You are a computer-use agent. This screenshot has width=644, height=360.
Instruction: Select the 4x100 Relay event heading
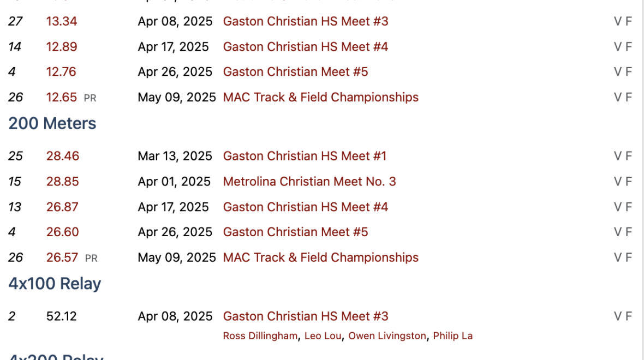pyautogui.click(x=55, y=284)
